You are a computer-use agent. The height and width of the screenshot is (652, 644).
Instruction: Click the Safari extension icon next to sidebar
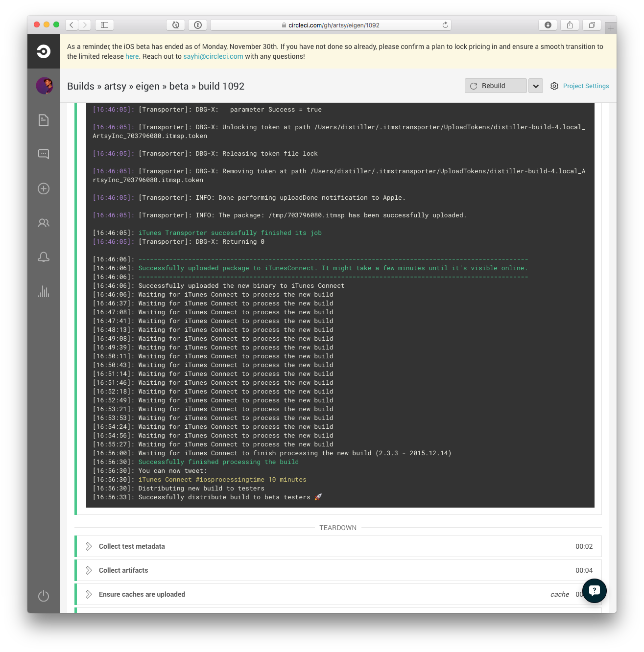176,25
